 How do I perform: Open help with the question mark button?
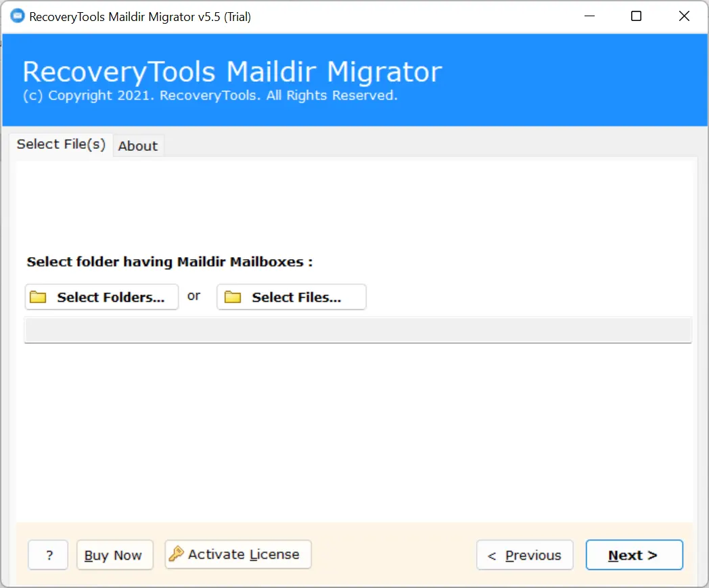tap(49, 555)
